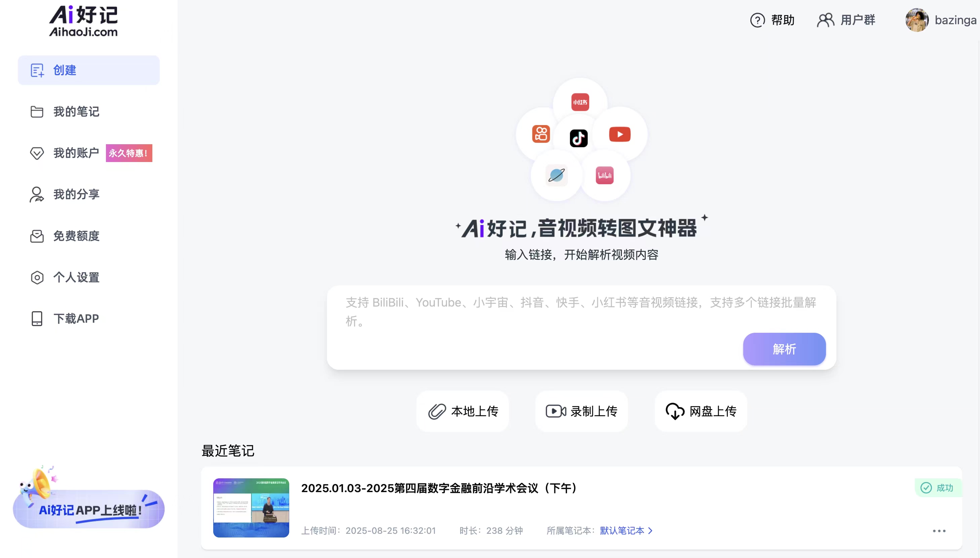980x558 pixels.
Task: Click the 成功 status badge
Action: pos(938,488)
